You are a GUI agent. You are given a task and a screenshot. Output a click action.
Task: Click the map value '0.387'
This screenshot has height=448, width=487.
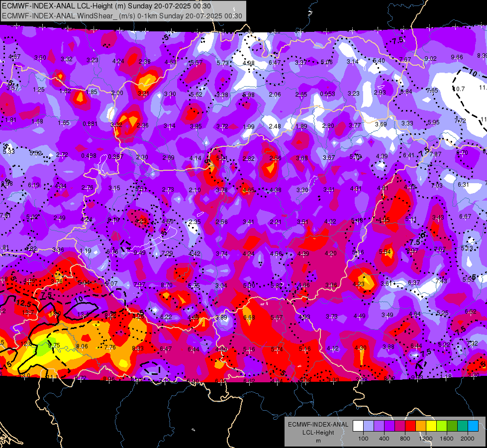pyautogui.click(x=115, y=156)
